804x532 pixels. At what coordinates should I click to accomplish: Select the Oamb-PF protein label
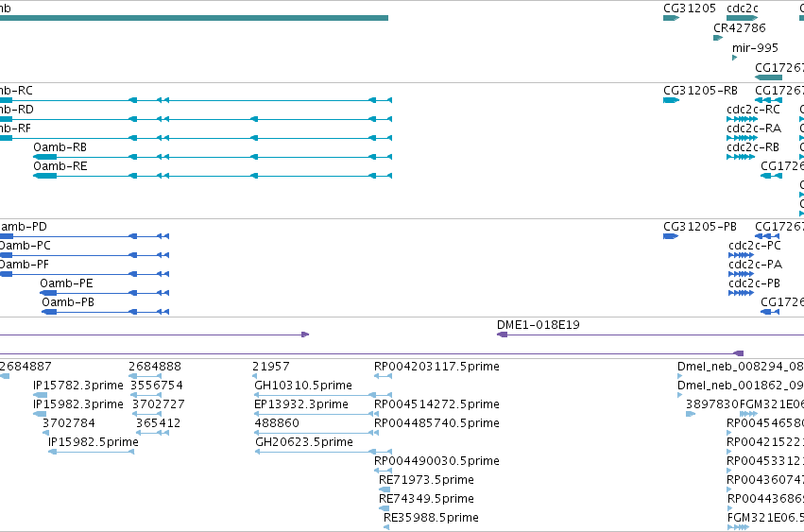point(25,265)
